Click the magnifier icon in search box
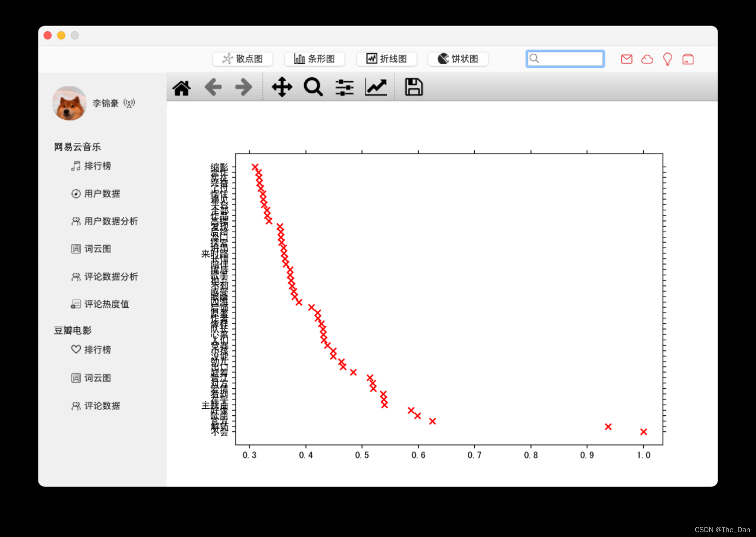Screen dimensions: 756x537 pos(534,59)
